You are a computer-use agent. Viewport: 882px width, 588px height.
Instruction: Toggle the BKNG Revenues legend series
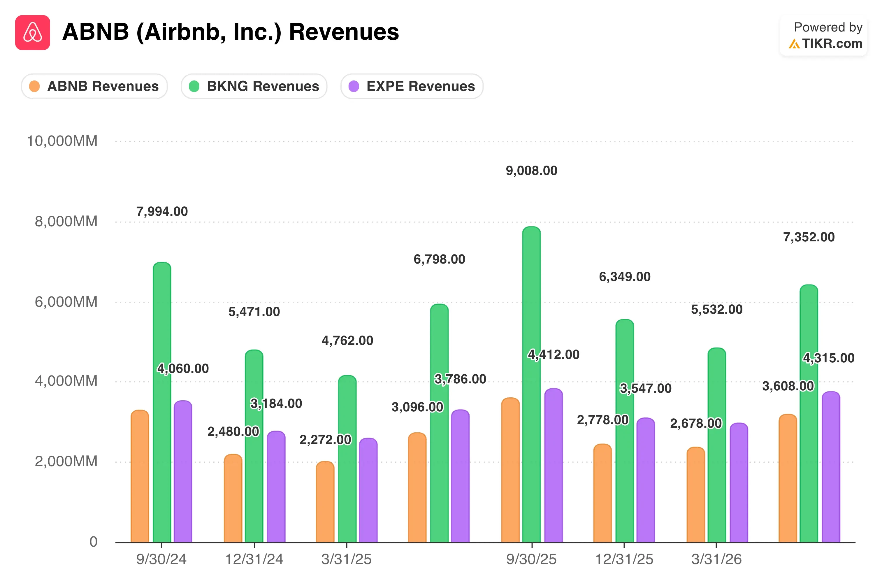[x=254, y=86]
